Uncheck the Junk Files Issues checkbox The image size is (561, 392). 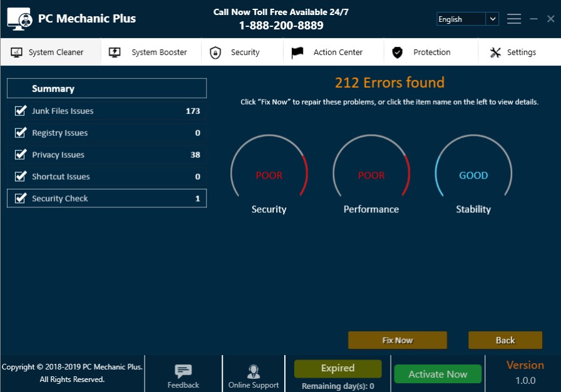click(x=20, y=111)
